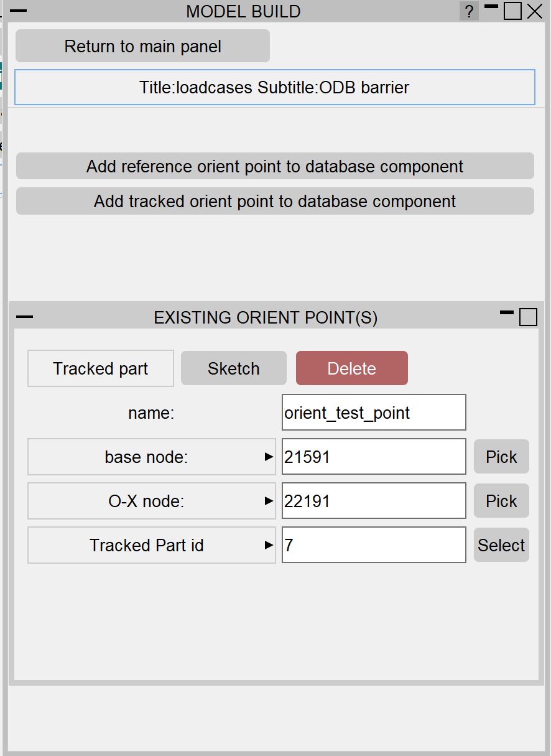Click the MODEL BUILD title text
This screenshot has height=756, width=551.
click(x=243, y=11)
